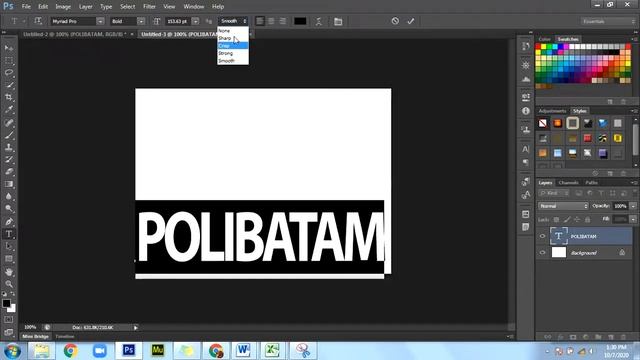Open the Character and Paragraph panels

(338, 21)
